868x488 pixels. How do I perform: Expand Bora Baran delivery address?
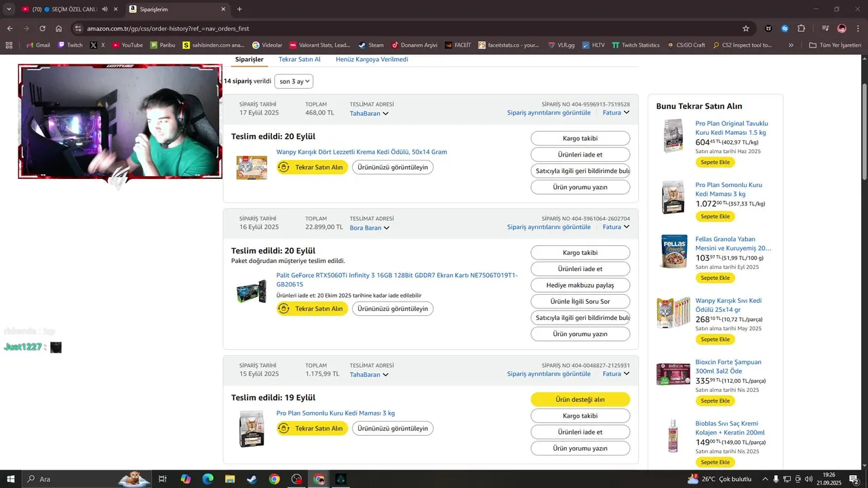370,228
